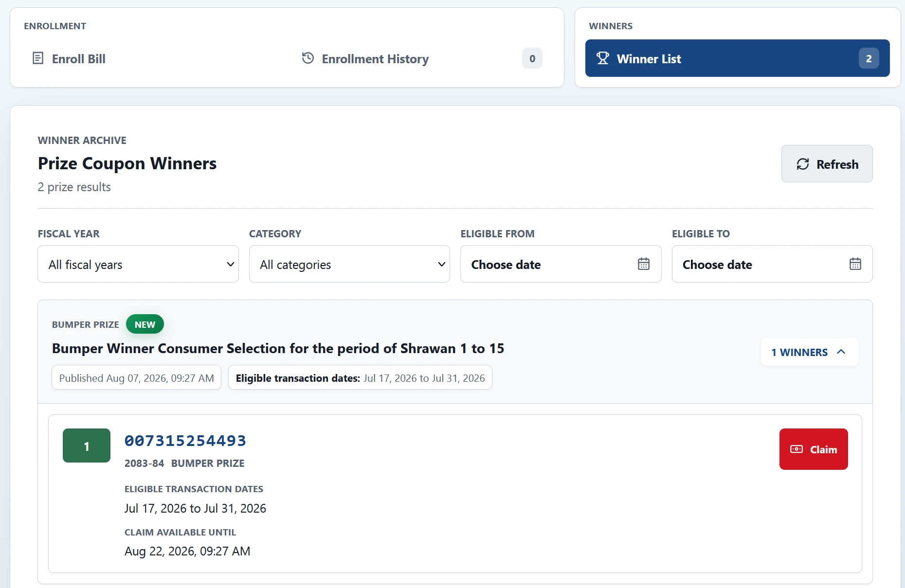Choose the Eligible From date field
Image resolution: width=905 pixels, height=588 pixels.
[561, 264]
